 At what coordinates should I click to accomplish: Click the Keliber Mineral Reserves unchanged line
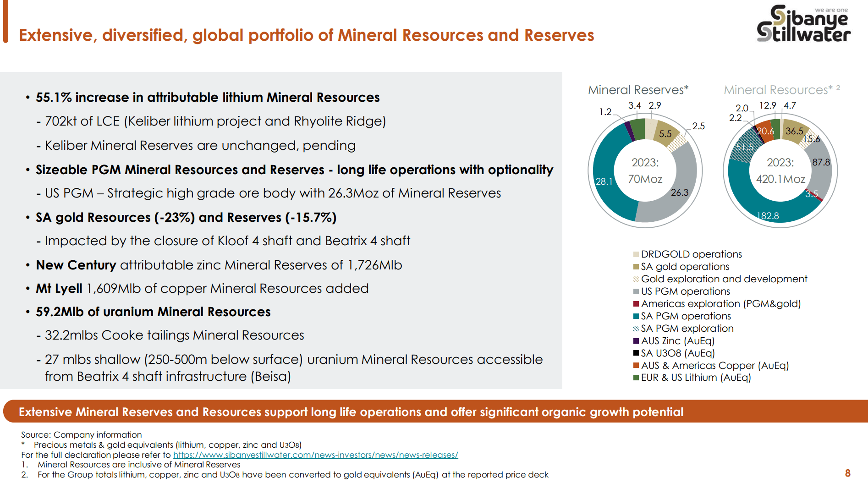tap(200, 145)
